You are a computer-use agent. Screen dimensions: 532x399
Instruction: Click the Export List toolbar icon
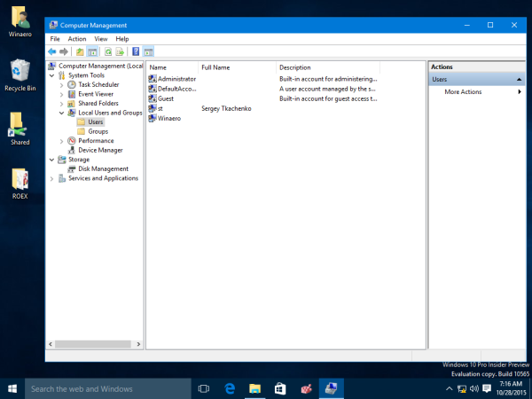coord(121,51)
